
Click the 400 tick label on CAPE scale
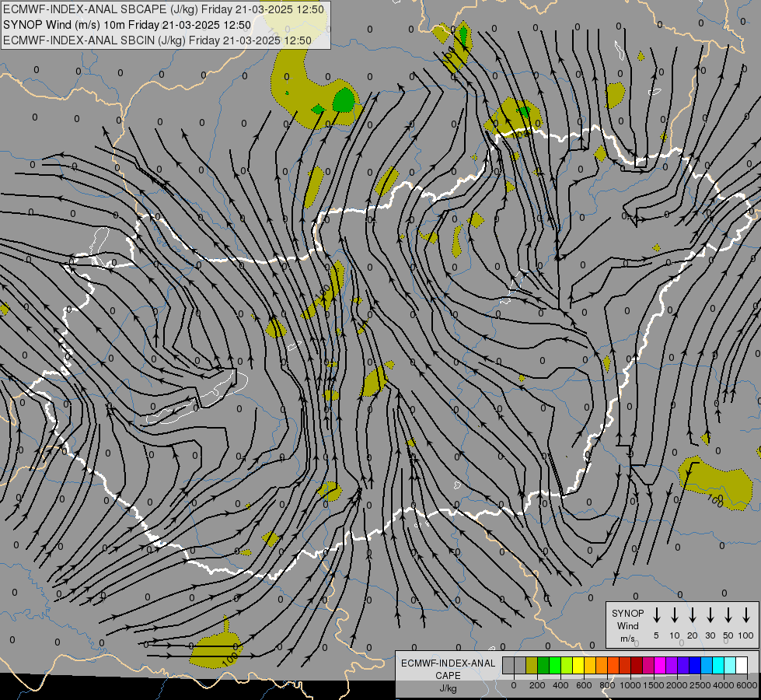tap(560, 685)
